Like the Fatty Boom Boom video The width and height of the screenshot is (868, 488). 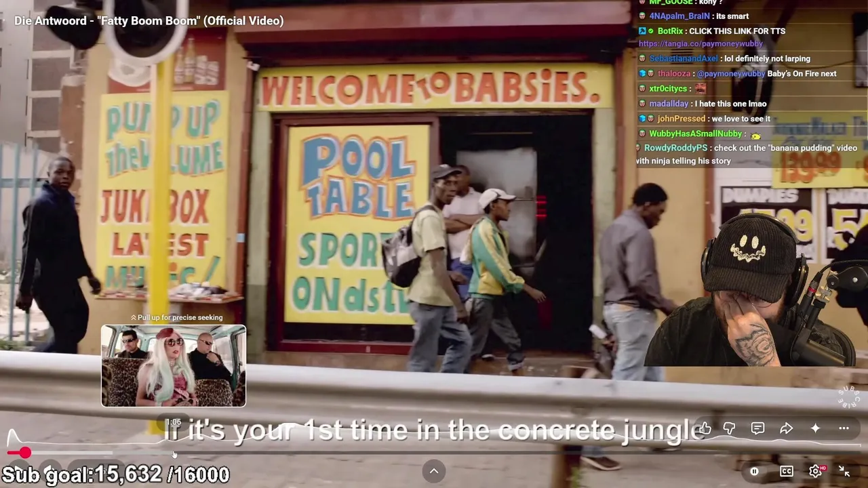tap(705, 428)
